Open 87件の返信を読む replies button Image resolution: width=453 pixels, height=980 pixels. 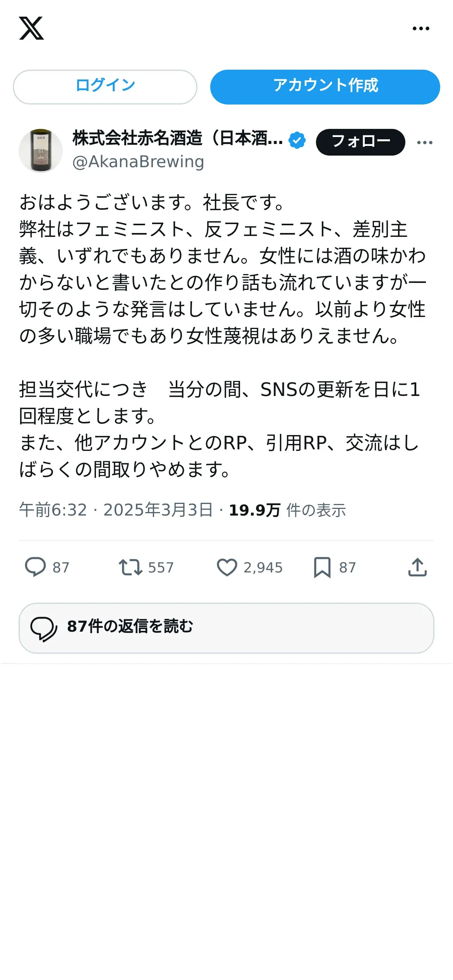click(x=226, y=628)
